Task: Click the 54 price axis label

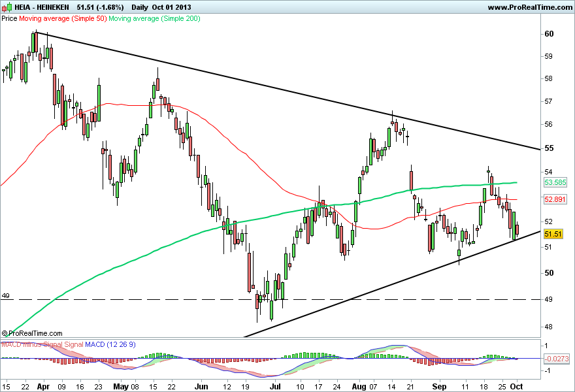Action: tap(549, 172)
